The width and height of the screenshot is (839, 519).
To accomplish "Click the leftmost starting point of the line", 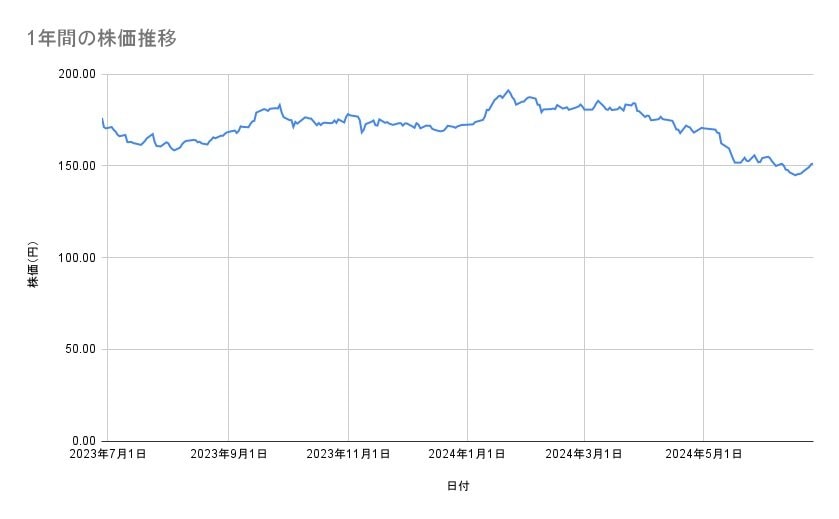I will click(x=103, y=119).
